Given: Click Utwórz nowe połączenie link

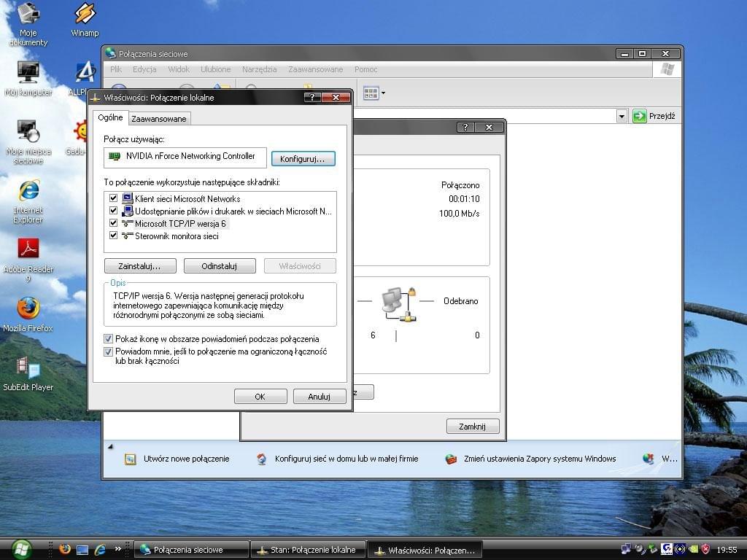Looking at the screenshot, I should pyautogui.click(x=186, y=459).
